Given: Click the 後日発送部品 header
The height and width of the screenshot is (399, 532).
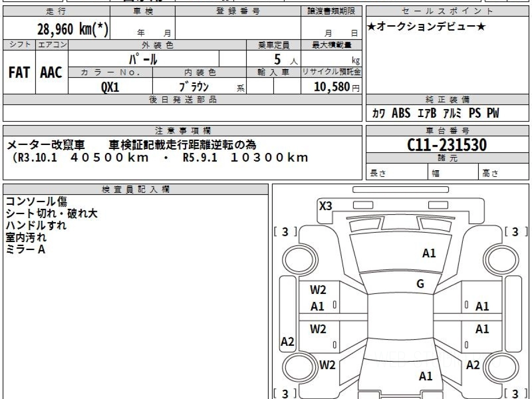Looking at the screenshot, I should coord(183,100).
